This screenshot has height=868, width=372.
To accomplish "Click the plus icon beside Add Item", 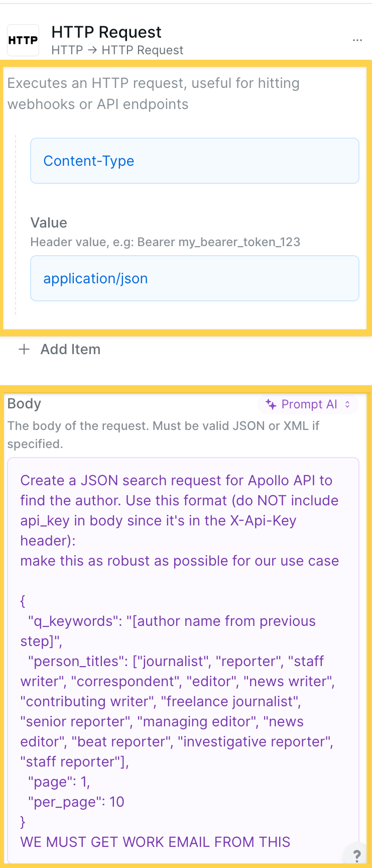I will pyautogui.click(x=24, y=349).
